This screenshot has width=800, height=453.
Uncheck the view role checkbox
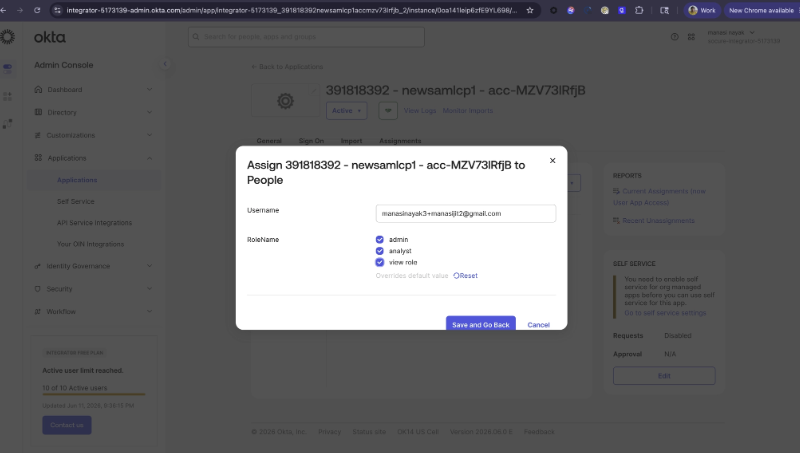(380, 262)
